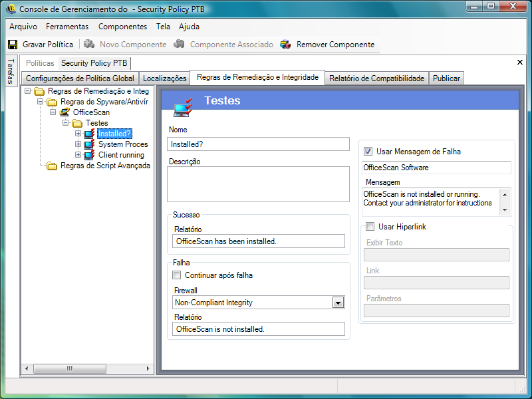The image size is (532, 399).
Task: Click the Regras de Script Avançada folder icon
Action: [52, 166]
